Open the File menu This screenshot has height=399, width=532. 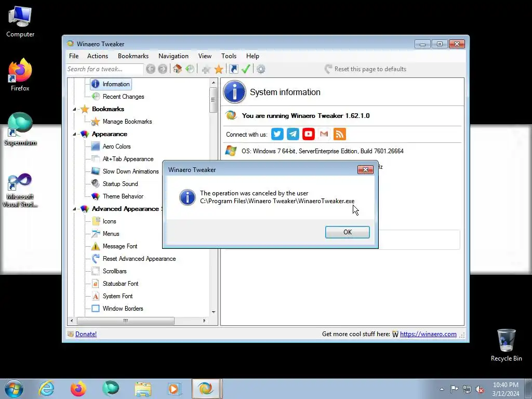coord(74,56)
